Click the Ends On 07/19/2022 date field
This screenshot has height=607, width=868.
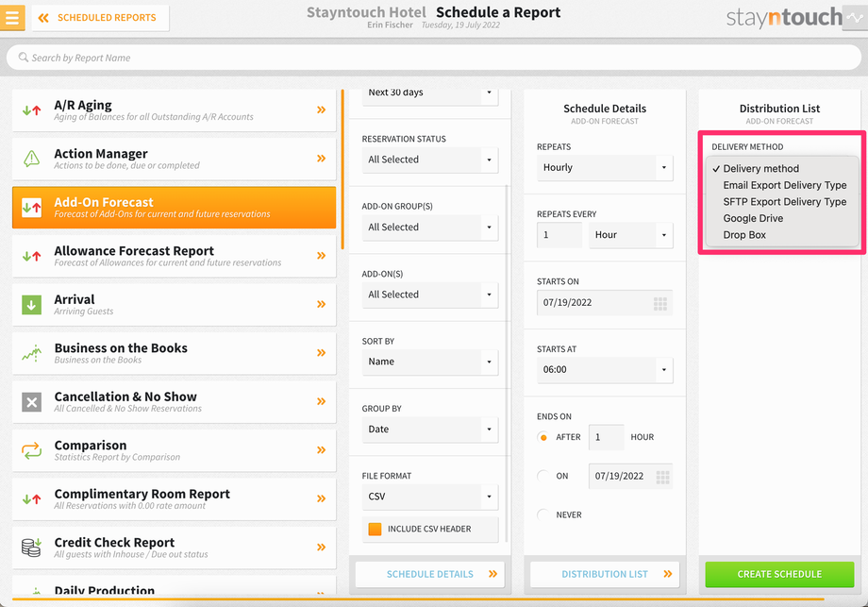pos(630,477)
